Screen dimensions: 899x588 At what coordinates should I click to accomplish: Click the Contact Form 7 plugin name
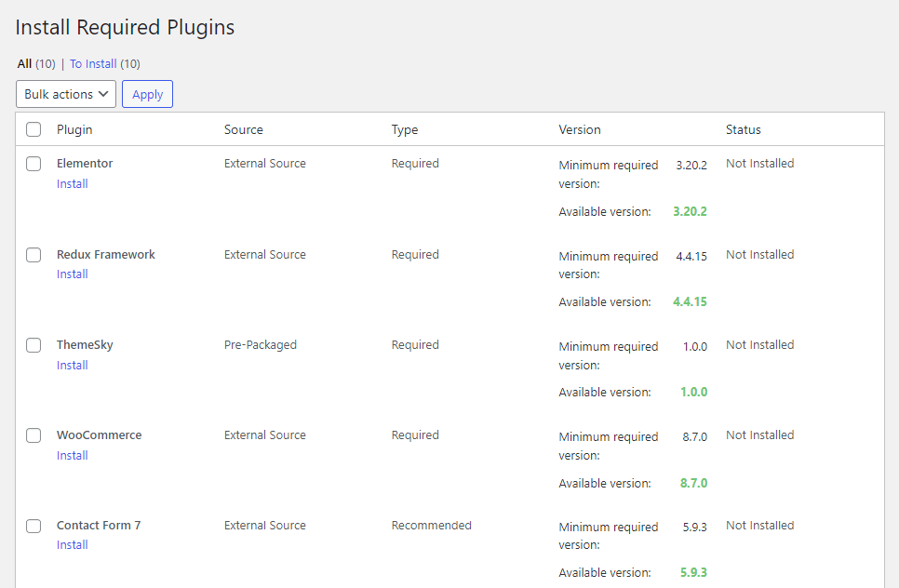(x=99, y=525)
